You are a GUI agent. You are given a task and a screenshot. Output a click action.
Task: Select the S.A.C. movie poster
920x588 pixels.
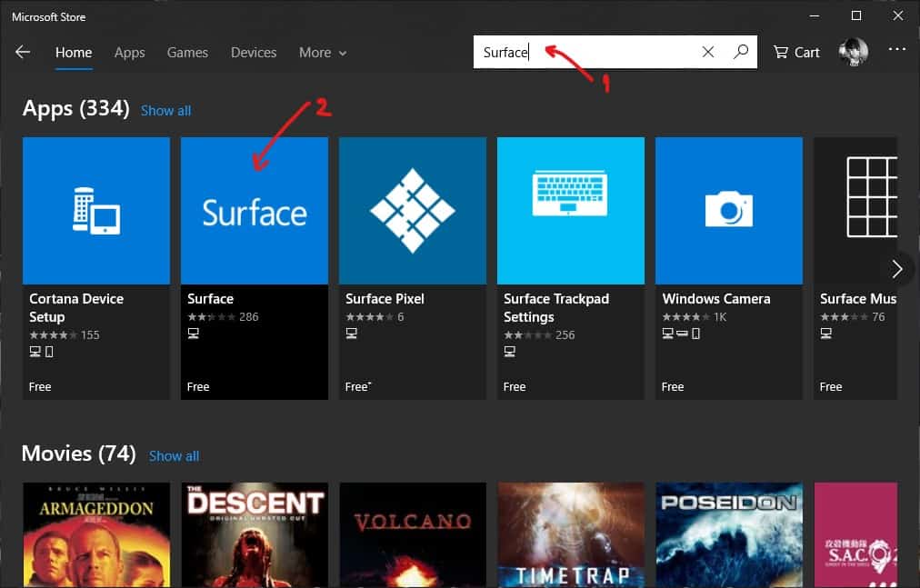[855, 534]
